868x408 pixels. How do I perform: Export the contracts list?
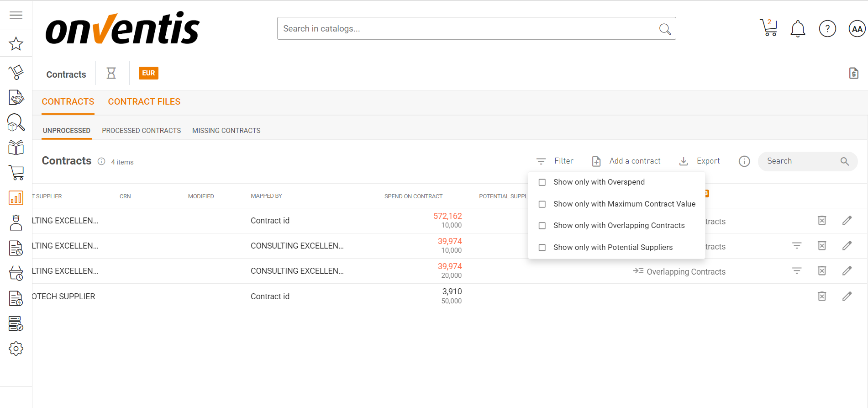click(x=700, y=161)
